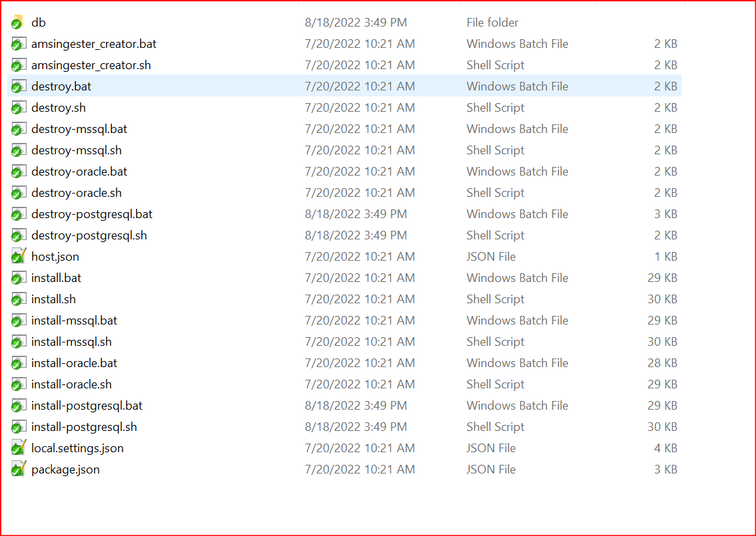Click the db folder icon

(19, 22)
